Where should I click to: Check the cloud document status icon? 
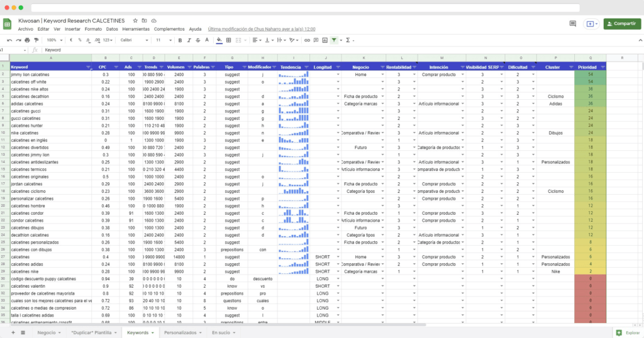[x=153, y=21]
